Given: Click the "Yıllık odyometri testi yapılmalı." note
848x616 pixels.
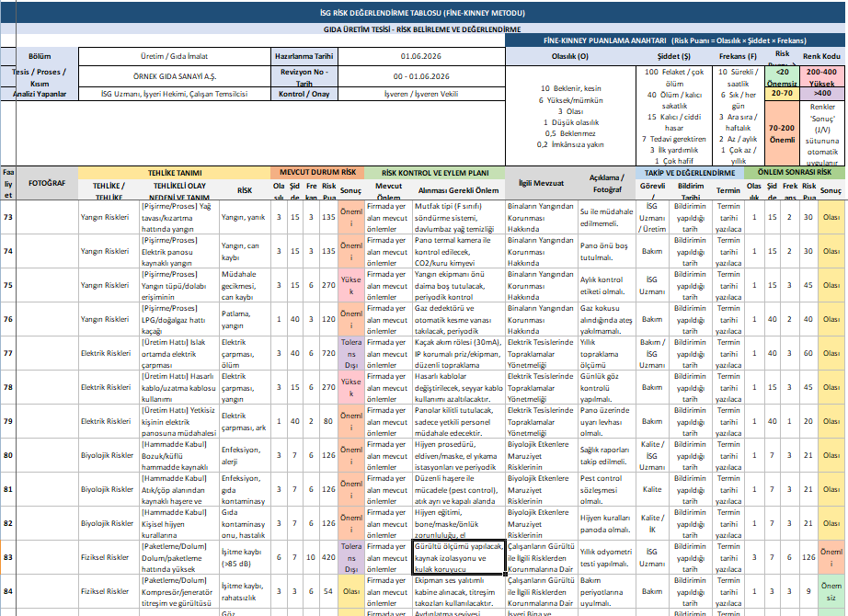Looking at the screenshot, I should coord(607,557).
